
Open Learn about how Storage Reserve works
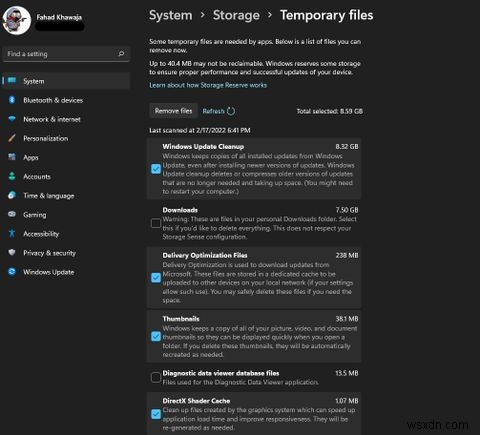pyautogui.click(x=208, y=85)
